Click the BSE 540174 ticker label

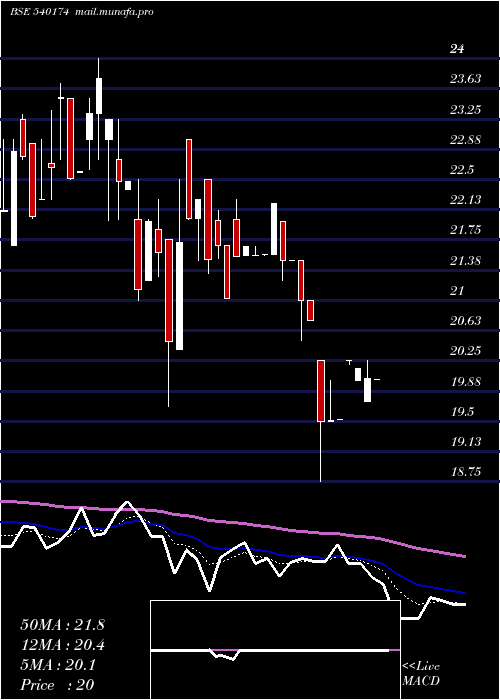point(39,12)
